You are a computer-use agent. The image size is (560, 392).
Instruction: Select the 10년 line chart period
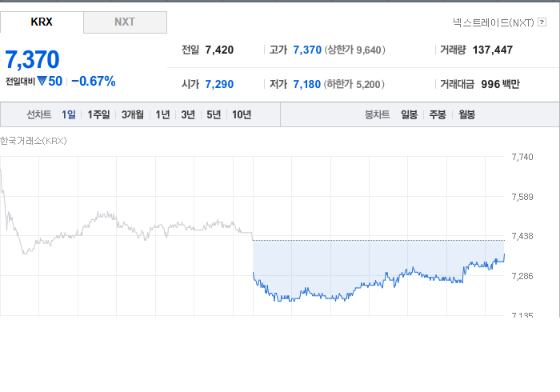coord(242,114)
